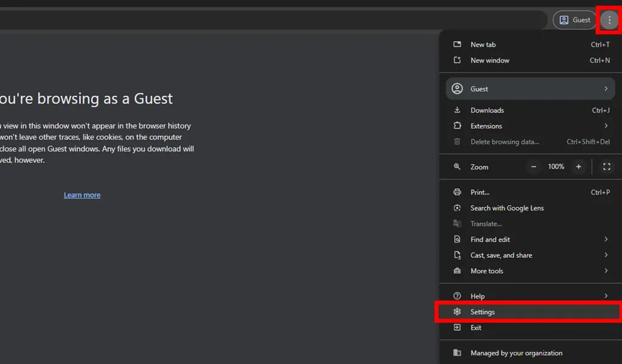Click the Guest profile button in toolbar

[575, 20]
